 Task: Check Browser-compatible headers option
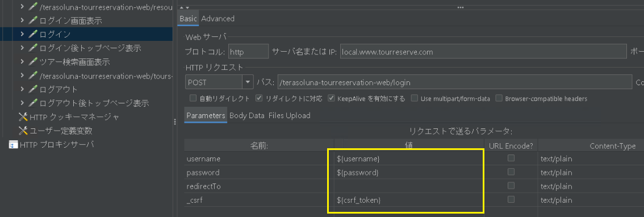pos(499,99)
